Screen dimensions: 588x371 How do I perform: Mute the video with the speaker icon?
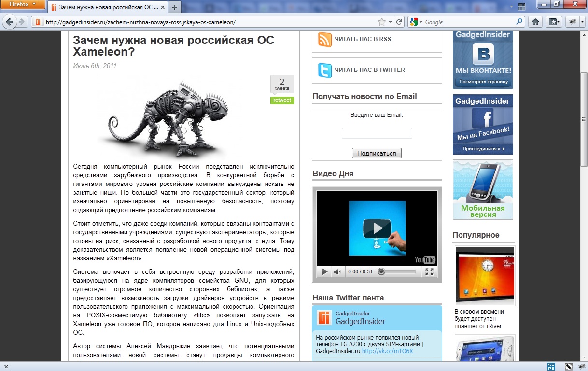(x=337, y=272)
